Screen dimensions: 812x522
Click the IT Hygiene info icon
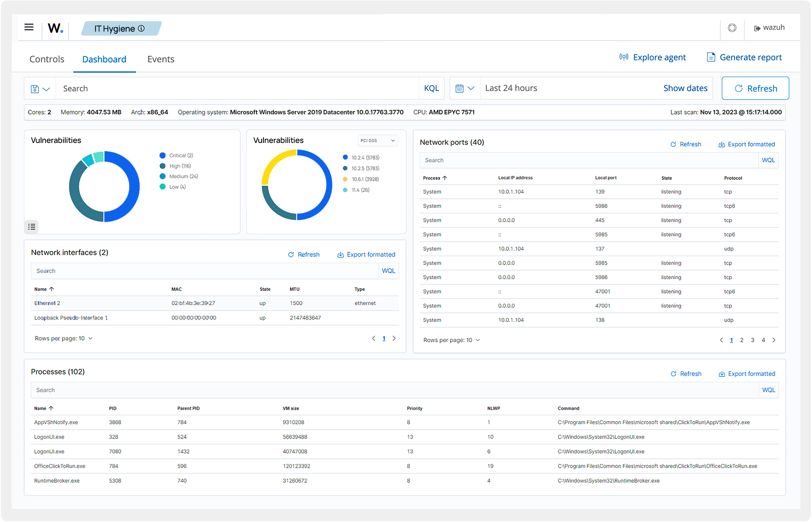coord(141,28)
